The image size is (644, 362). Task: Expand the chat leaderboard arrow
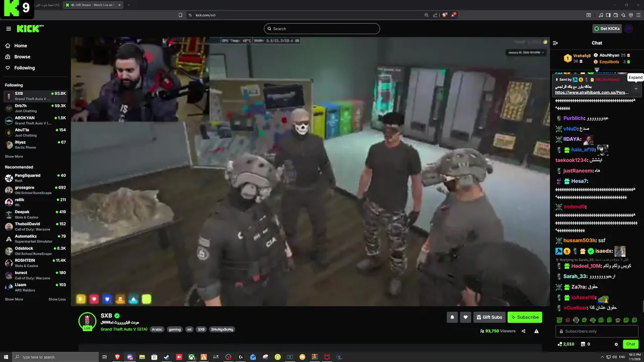point(597,69)
